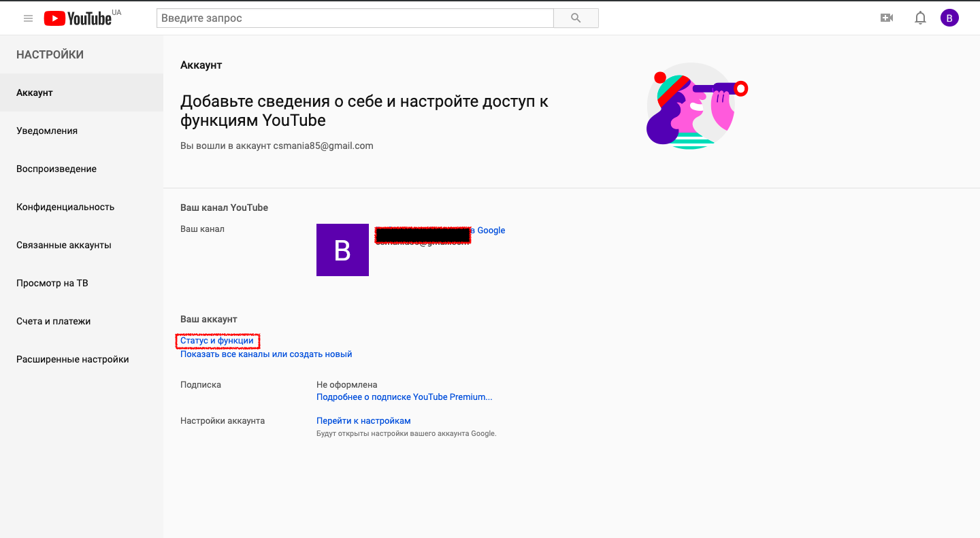
Task: Open Просмотр на ТВ section
Action: coord(52,283)
